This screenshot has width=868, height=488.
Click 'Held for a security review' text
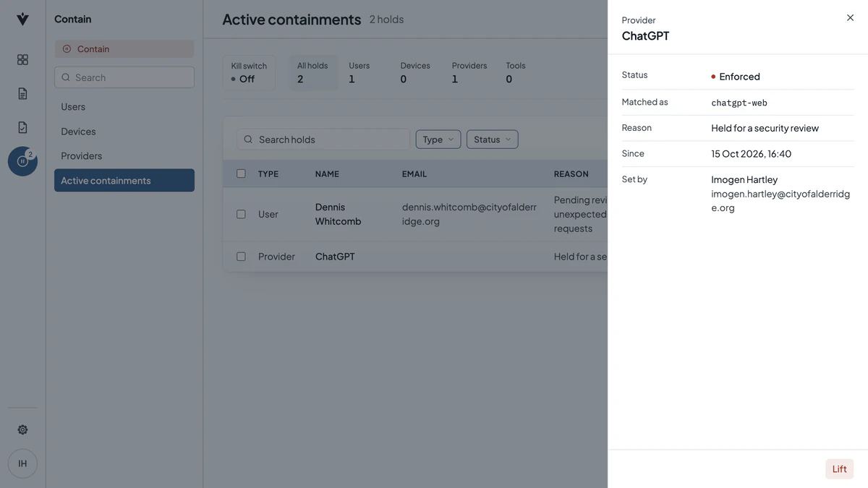765,128
